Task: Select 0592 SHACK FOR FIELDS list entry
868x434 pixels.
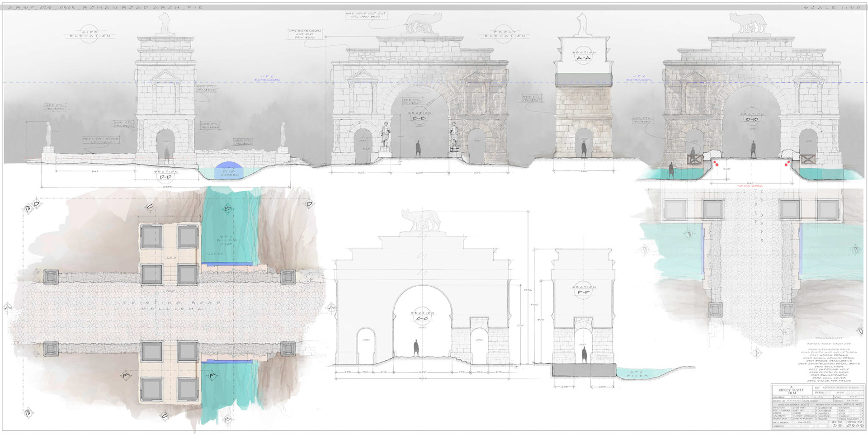Action: coord(829,381)
